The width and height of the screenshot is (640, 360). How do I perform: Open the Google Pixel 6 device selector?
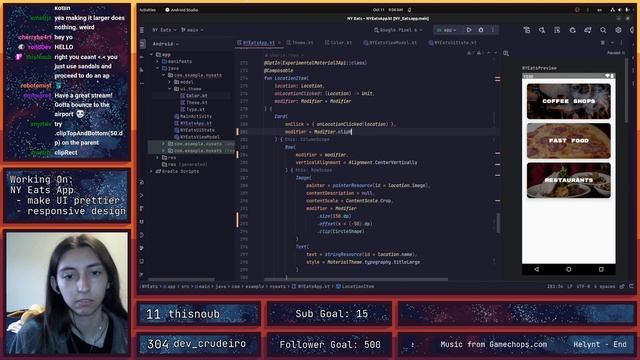click(398, 30)
